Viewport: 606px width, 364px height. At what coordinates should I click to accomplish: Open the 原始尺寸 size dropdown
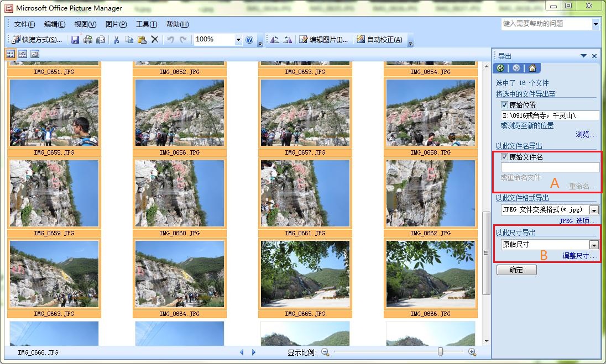(594, 245)
